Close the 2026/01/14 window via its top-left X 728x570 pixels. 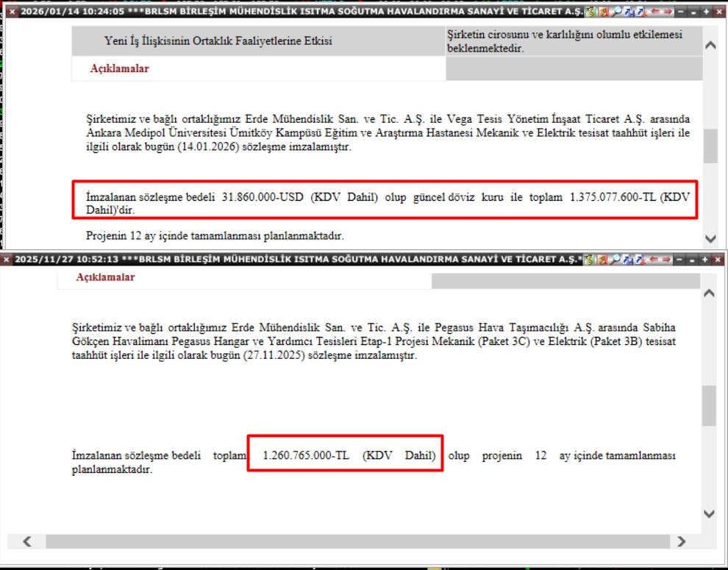(12, 12)
